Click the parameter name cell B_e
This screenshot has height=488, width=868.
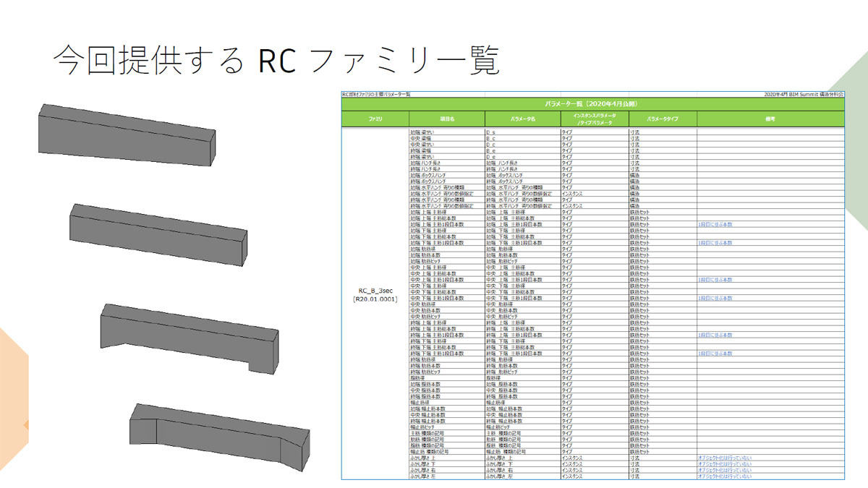click(522, 150)
